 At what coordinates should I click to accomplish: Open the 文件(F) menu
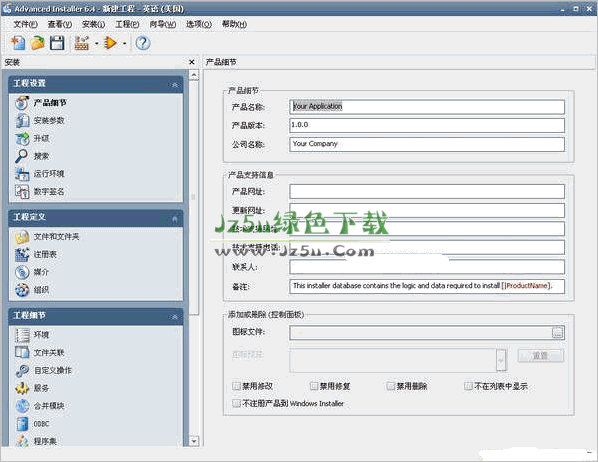[26, 24]
